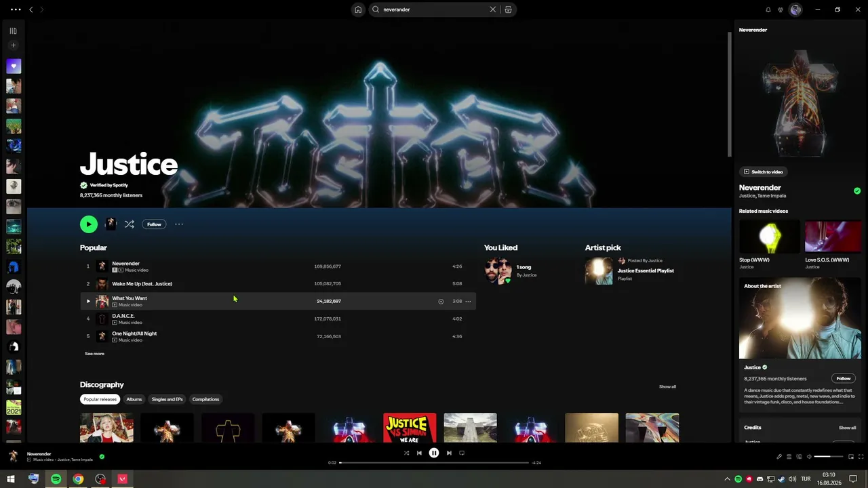The height and width of the screenshot is (488, 868).
Task: Mute using the speaker volume icon
Action: pyautogui.click(x=809, y=457)
